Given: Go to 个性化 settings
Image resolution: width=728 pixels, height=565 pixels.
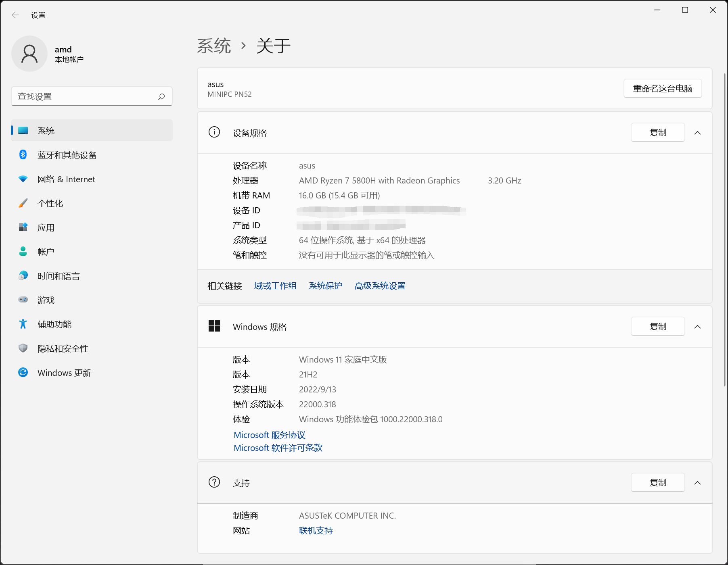Looking at the screenshot, I should (92, 203).
